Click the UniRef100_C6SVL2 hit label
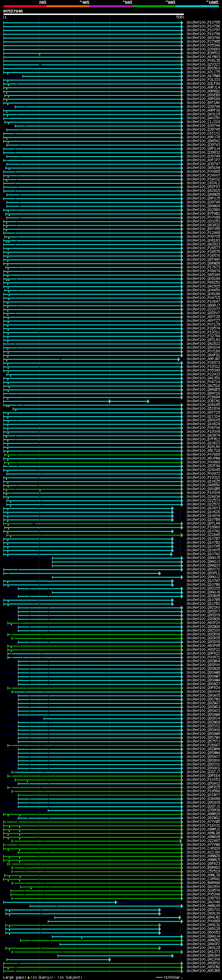Viewport: 222px width, 980px height. tap(203, 183)
